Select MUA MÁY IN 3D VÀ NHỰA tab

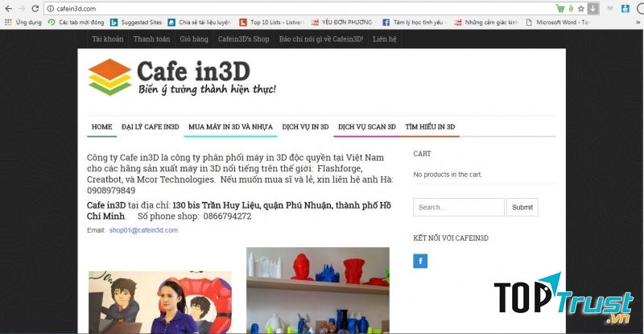[x=230, y=127]
